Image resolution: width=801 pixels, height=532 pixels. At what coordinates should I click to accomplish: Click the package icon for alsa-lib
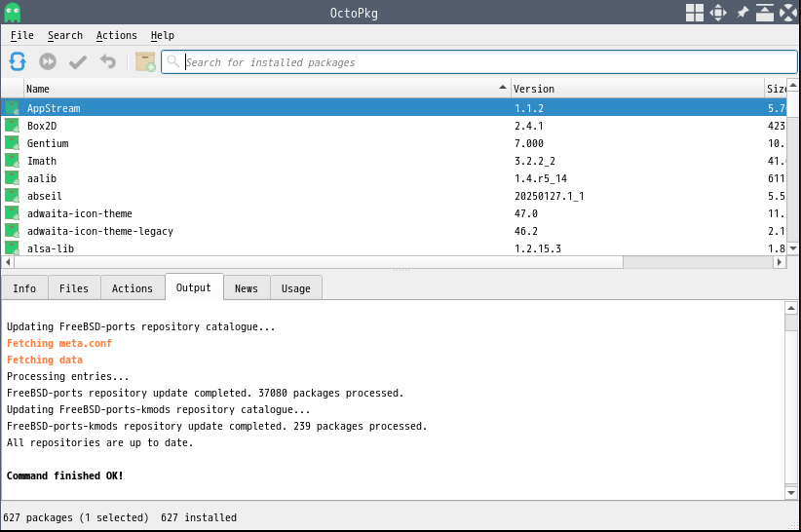12,247
